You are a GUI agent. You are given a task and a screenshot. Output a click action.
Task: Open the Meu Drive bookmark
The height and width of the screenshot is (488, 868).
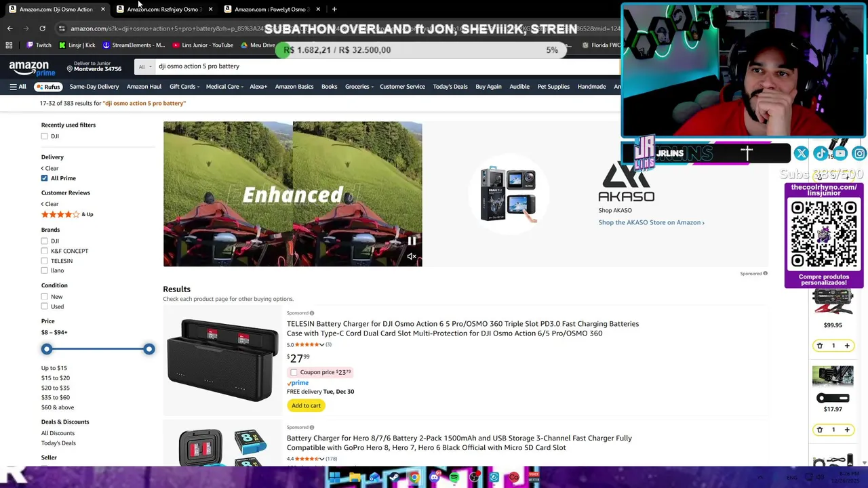pyautogui.click(x=258, y=45)
